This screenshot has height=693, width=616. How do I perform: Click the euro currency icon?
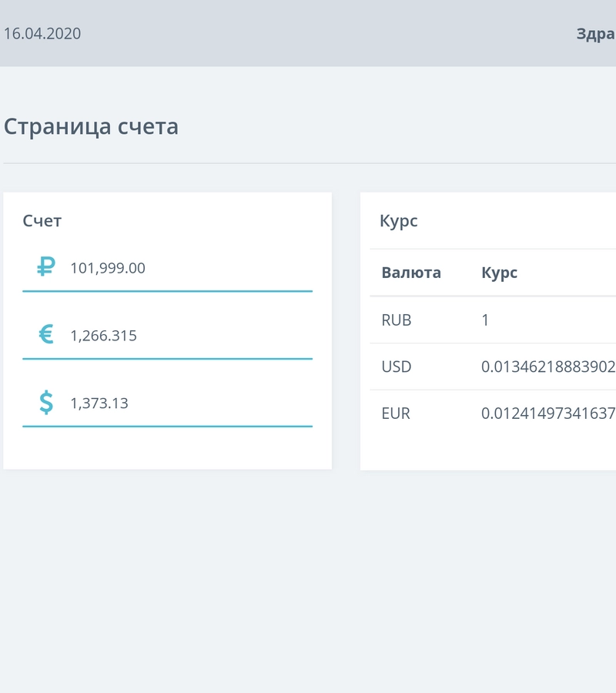click(46, 334)
